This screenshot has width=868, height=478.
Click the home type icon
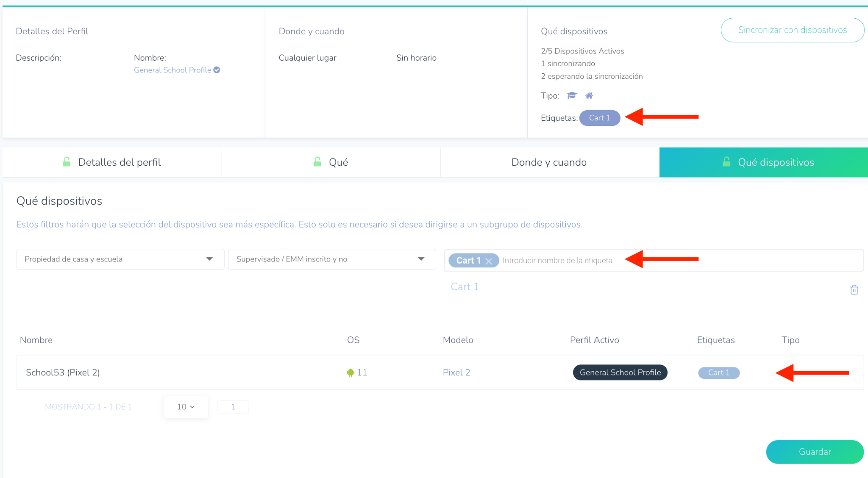[589, 95]
